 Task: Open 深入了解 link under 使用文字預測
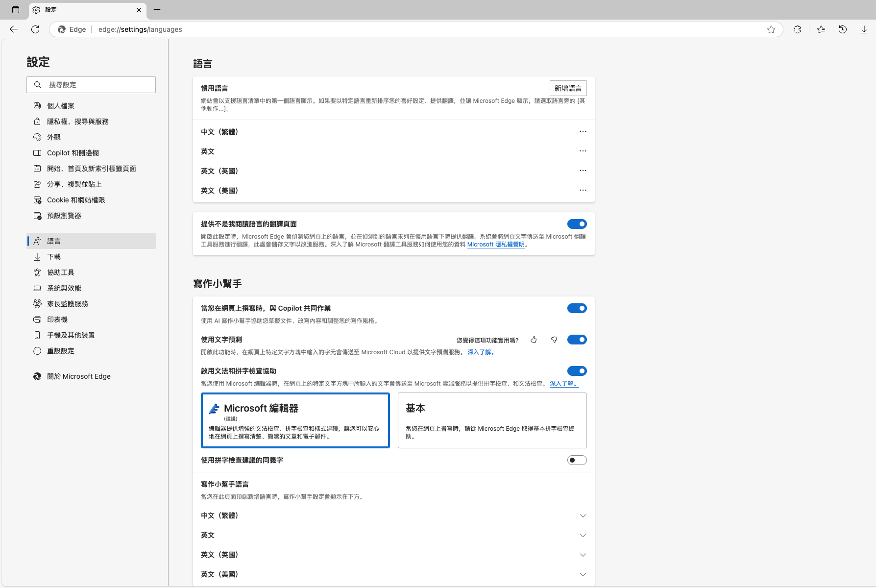tap(482, 352)
